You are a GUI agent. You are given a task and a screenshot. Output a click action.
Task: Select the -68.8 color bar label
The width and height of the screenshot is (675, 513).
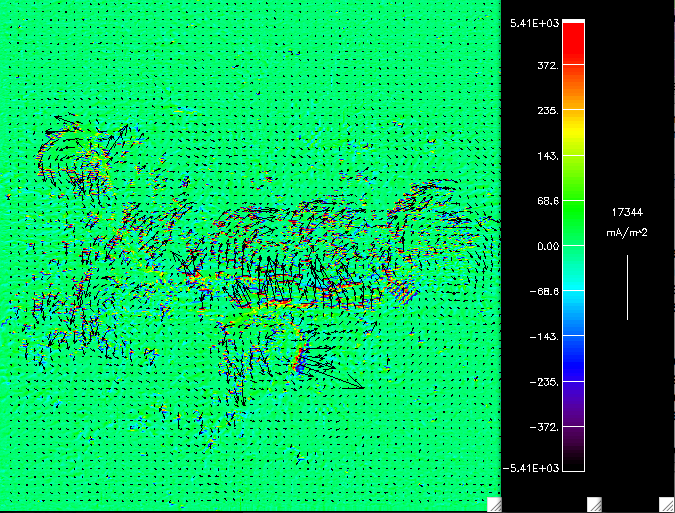[545, 291]
